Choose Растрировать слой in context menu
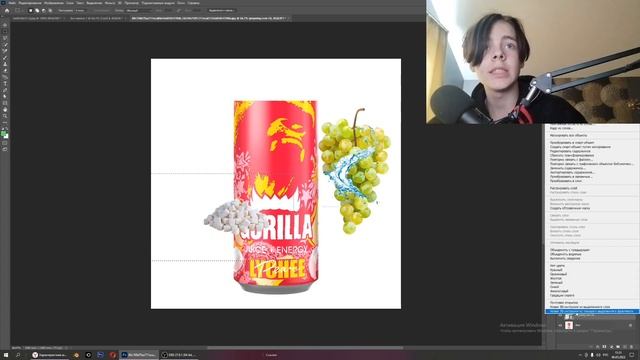The image size is (640, 360). (564, 188)
